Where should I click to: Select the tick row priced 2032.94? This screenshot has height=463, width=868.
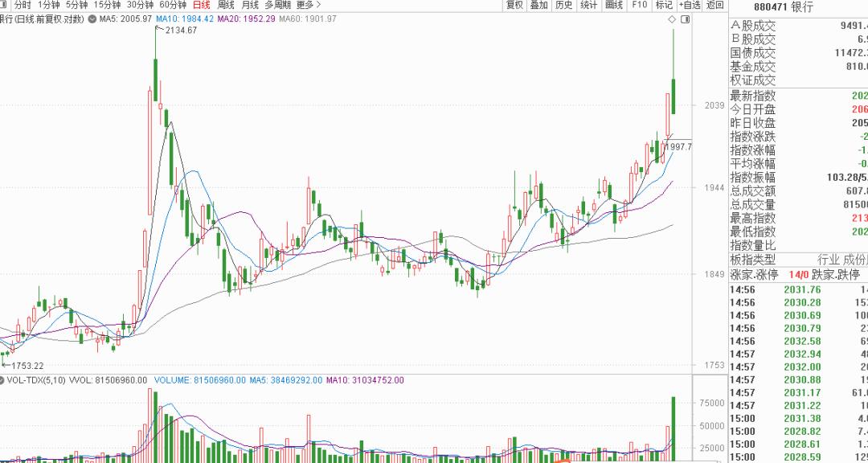[798, 354]
